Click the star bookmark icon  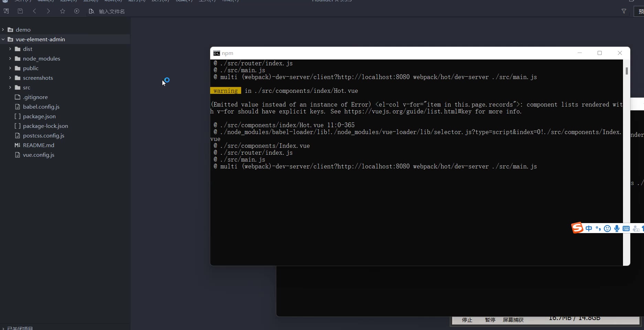click(x=63, y=11)
